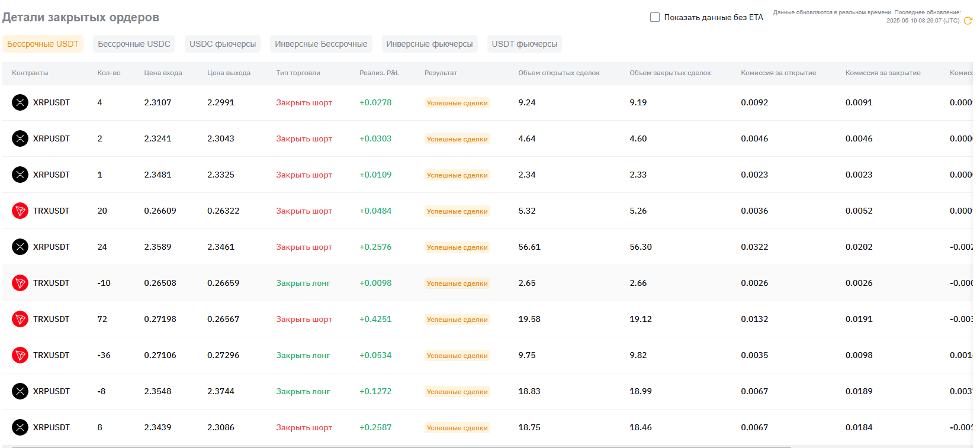Click the refresh icon next to last update time
The image size is (980, 448).
(x=968, y=21)
